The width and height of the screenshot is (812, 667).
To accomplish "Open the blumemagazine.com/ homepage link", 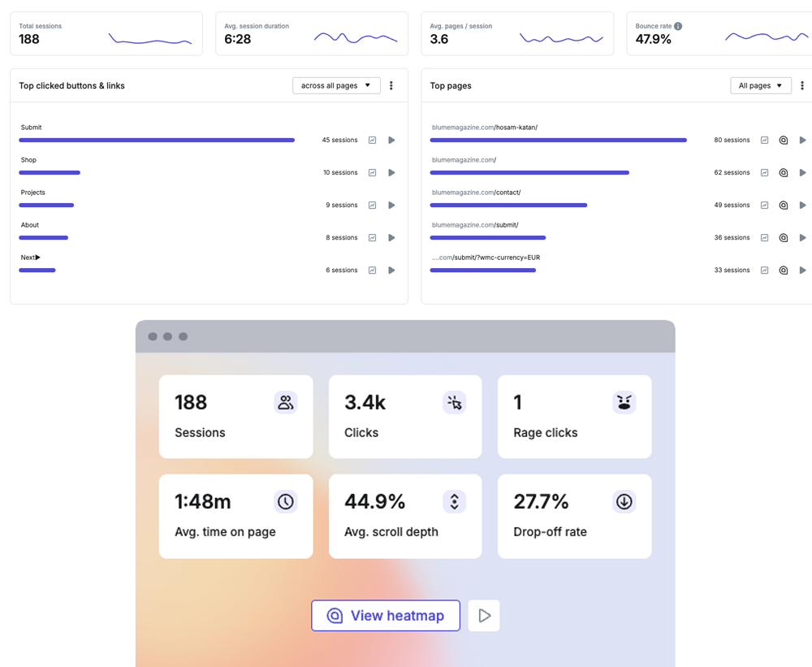I will tap(464, 160).
